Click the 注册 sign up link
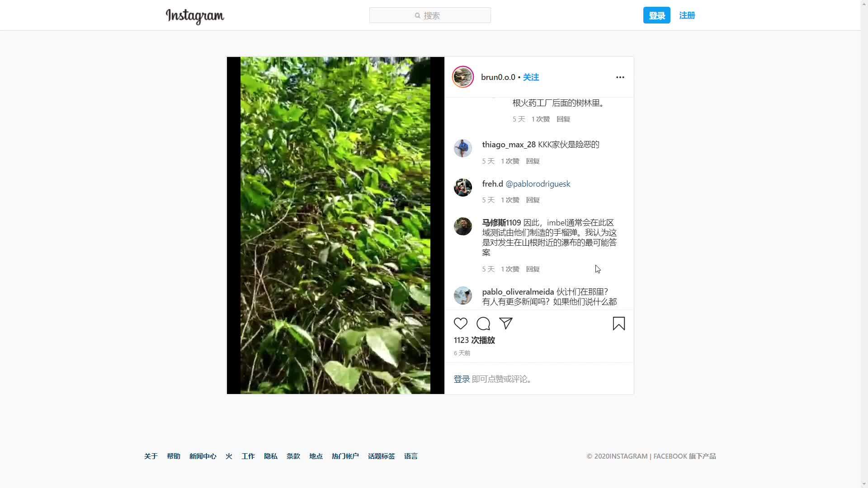The image size is (868, 488). tap(687, 15)
